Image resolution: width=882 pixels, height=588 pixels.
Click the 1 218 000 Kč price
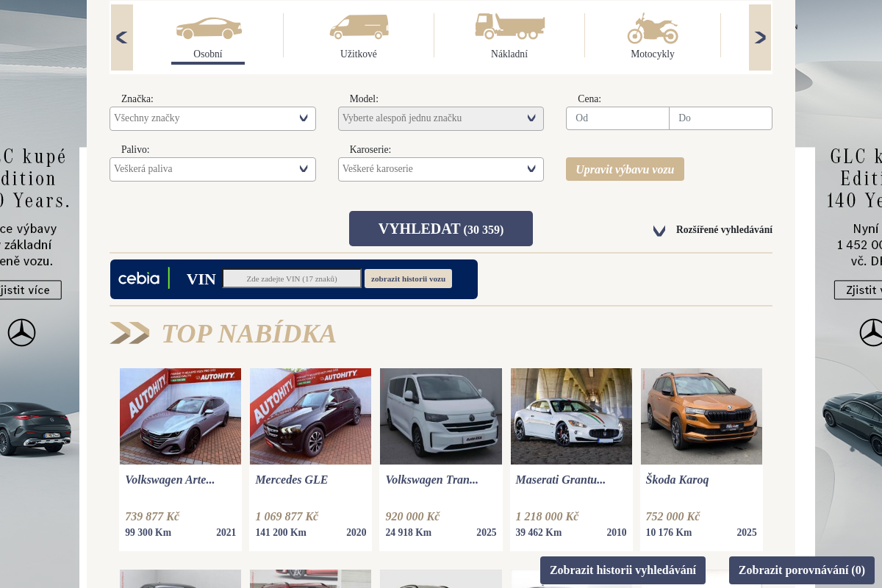pos(547,517)
